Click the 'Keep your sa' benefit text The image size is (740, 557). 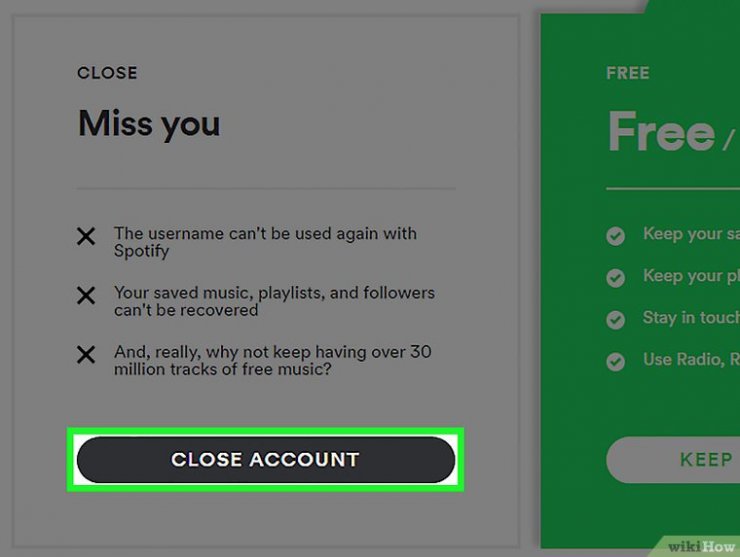click(691, 234)
